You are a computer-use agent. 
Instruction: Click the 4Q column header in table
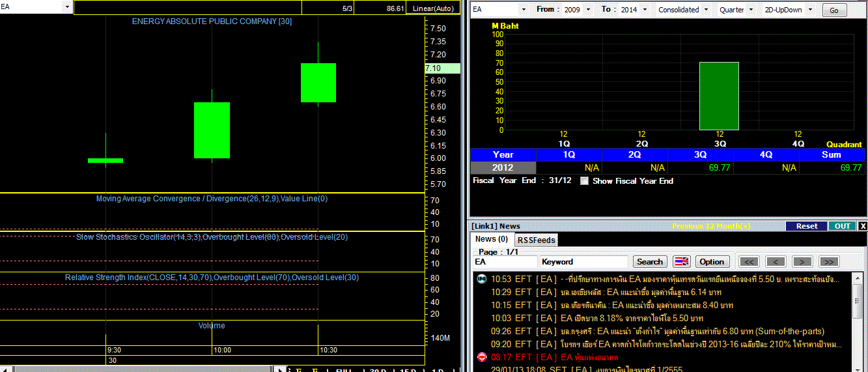tap(766, 154)
